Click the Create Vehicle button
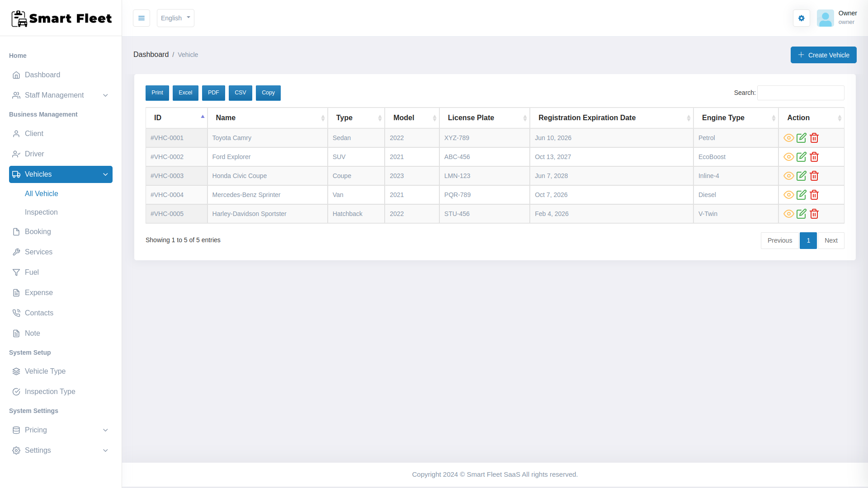Viewport: 868px width, 488px height. 823,55
